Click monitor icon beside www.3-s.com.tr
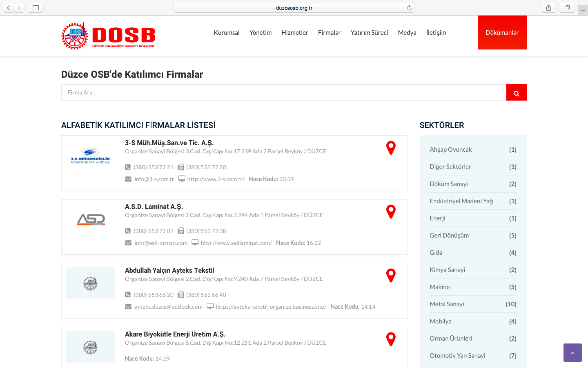 tap(182, 179)
